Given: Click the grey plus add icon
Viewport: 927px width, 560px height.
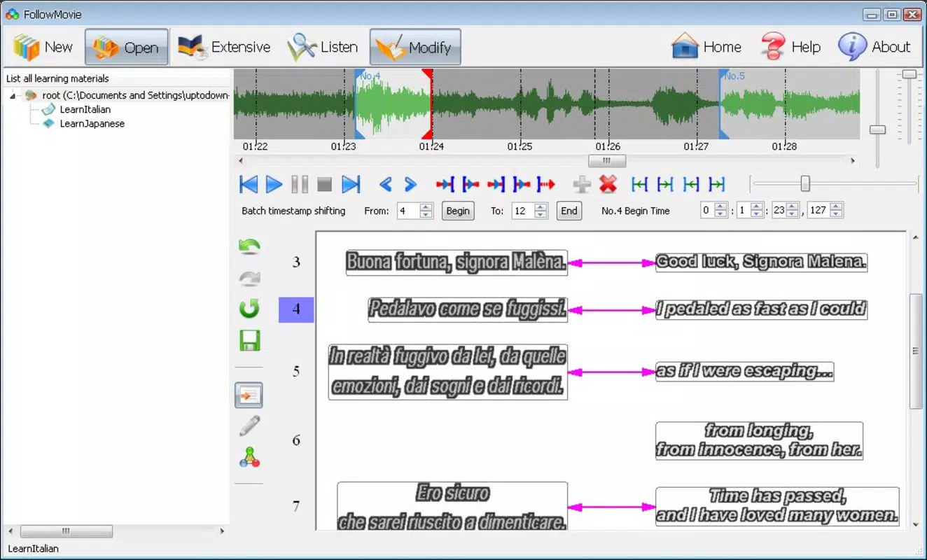Looking at the screenshot, I should (582, 184).
